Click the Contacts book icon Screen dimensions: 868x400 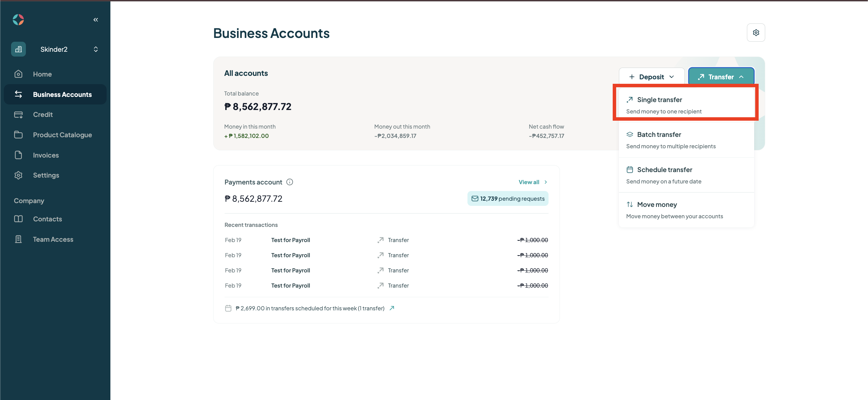18,219
